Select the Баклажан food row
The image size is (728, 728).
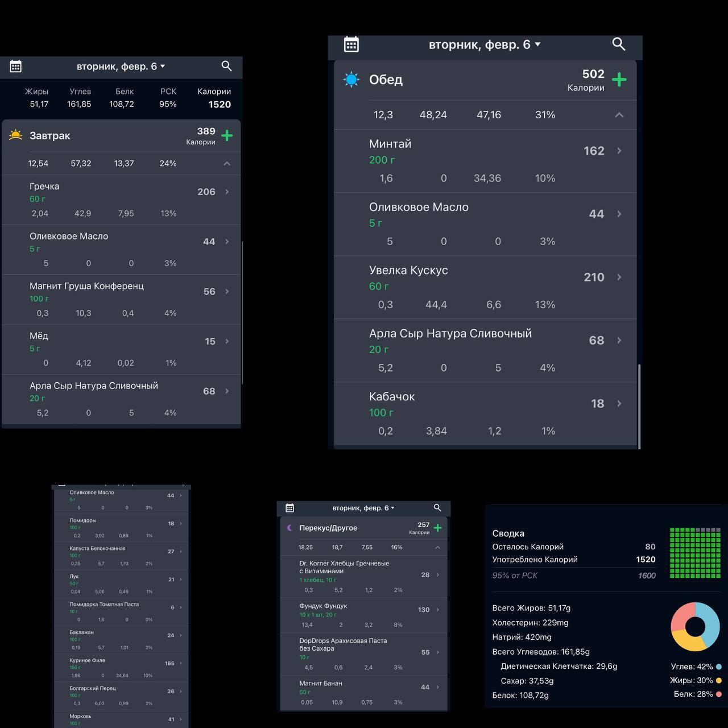tap(121, 639)
